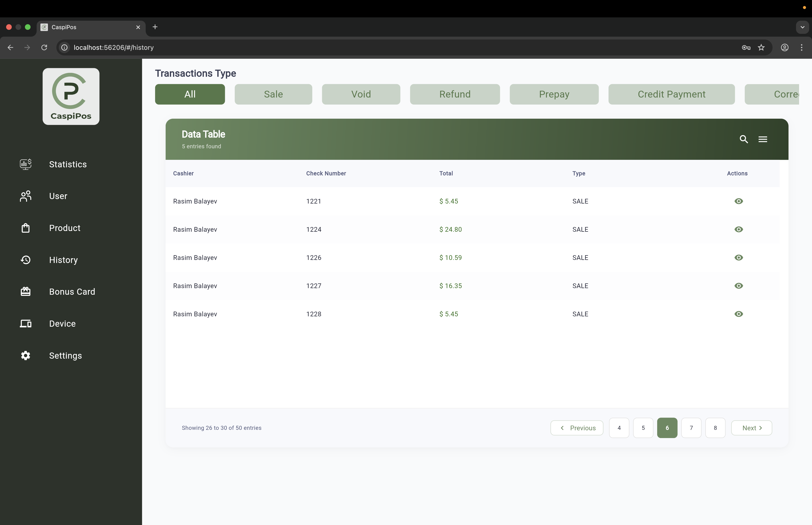Go to Previous page of entries

coord(577,428)
